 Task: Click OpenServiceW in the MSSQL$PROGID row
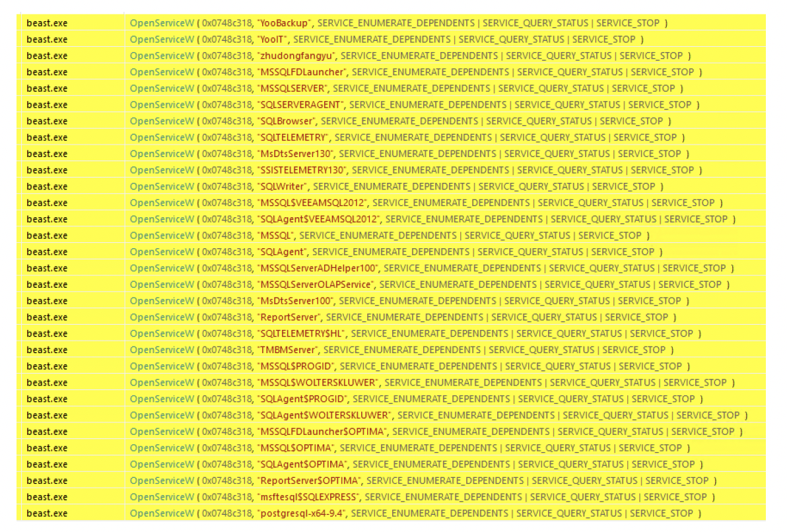point(162,366)
